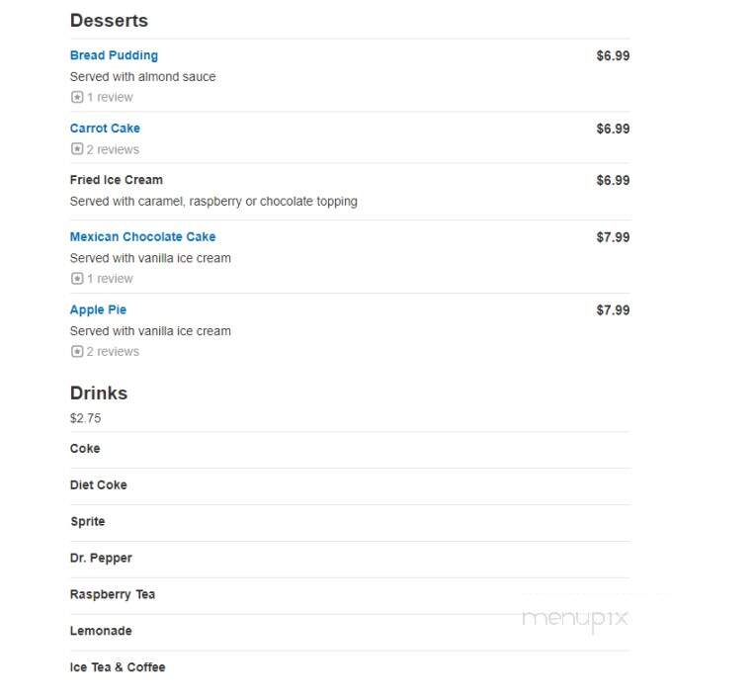The image size is (752, 700).
Task: View the 2 reviews for Carrot Cake
Action: 113,149
